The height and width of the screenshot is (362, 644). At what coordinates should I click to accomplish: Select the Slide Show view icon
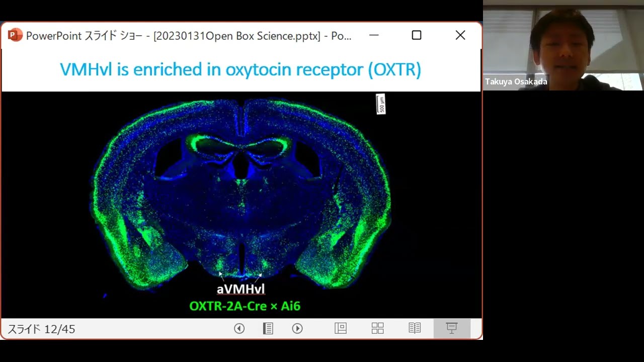(452, 329)
